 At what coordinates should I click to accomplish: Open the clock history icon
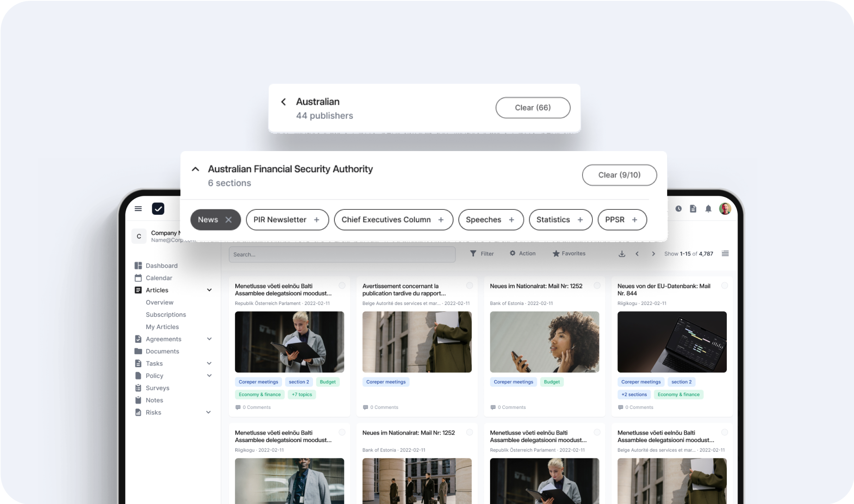click(x=678, y=209)
